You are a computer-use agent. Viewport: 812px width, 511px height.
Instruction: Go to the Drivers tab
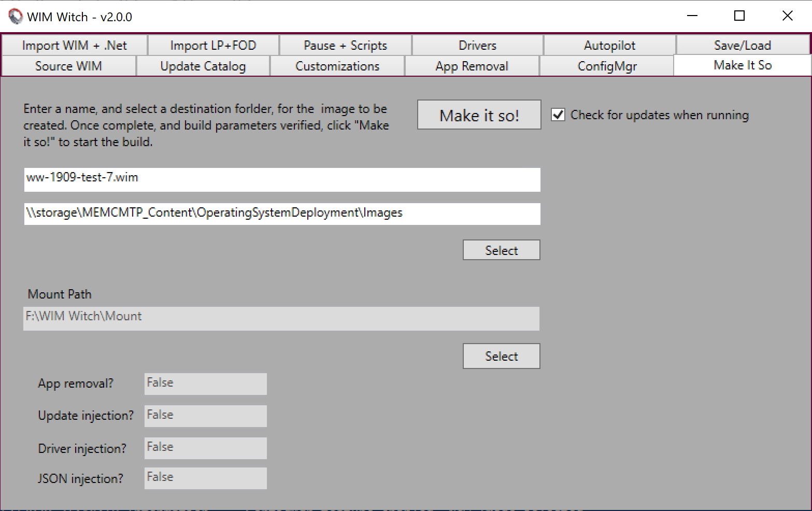[x=478, y=46]
